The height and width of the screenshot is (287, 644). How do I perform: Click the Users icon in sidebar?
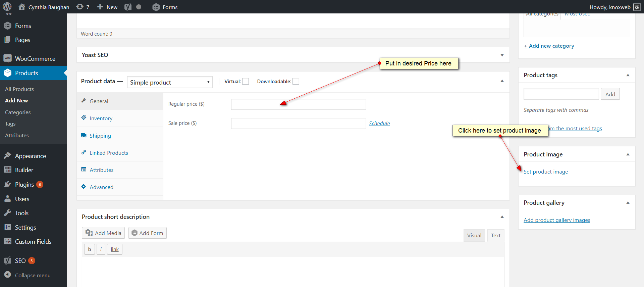(x=7, y=199)
